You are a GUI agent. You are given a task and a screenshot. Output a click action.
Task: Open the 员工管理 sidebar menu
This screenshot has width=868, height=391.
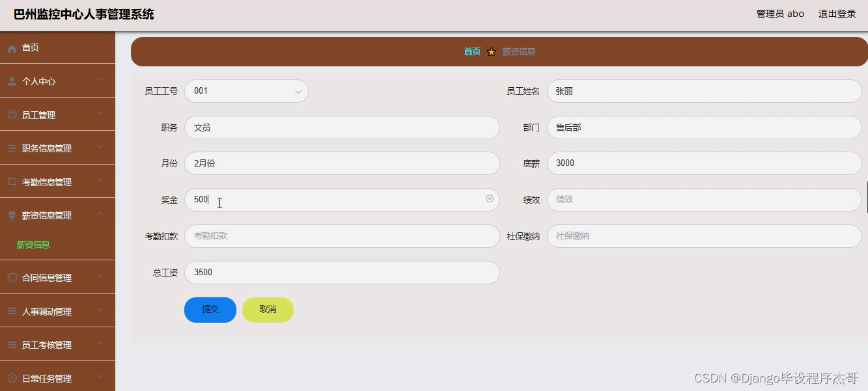click(57, 115)
